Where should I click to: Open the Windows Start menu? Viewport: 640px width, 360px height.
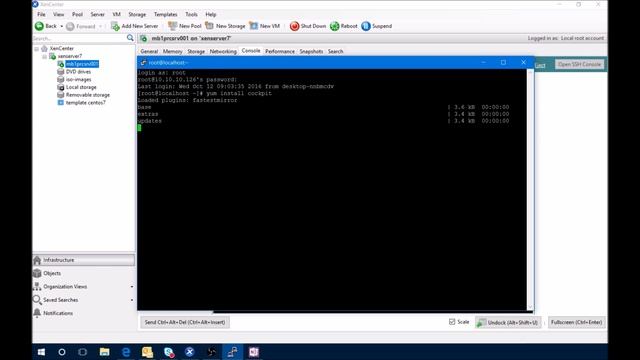[x=41, y=352]
